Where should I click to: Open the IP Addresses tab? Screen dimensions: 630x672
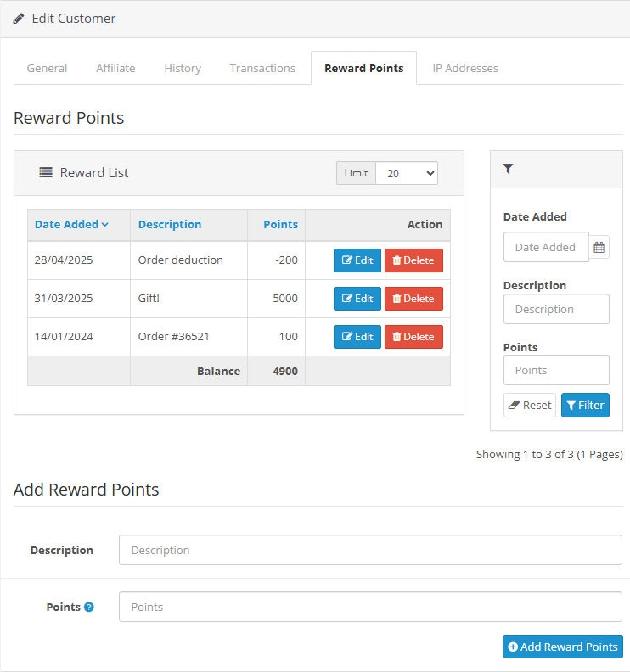point(465,68)
